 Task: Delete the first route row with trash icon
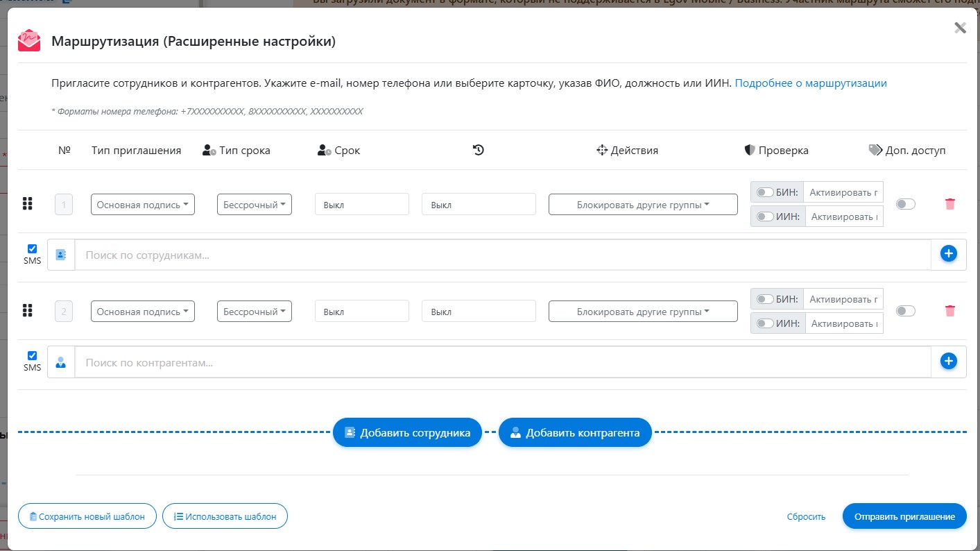tap(949, 204)
